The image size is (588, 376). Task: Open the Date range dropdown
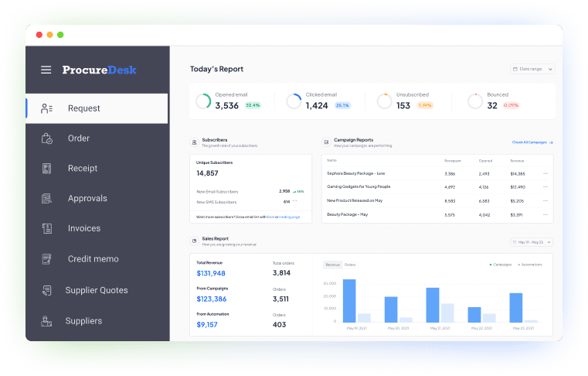532,69
